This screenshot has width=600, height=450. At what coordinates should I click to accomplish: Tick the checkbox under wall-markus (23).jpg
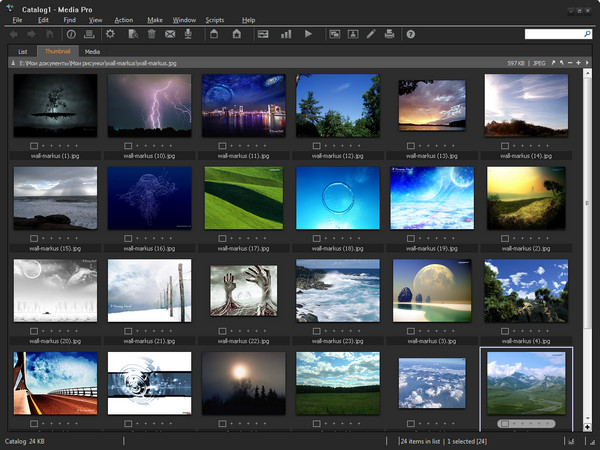pos(314,331)
